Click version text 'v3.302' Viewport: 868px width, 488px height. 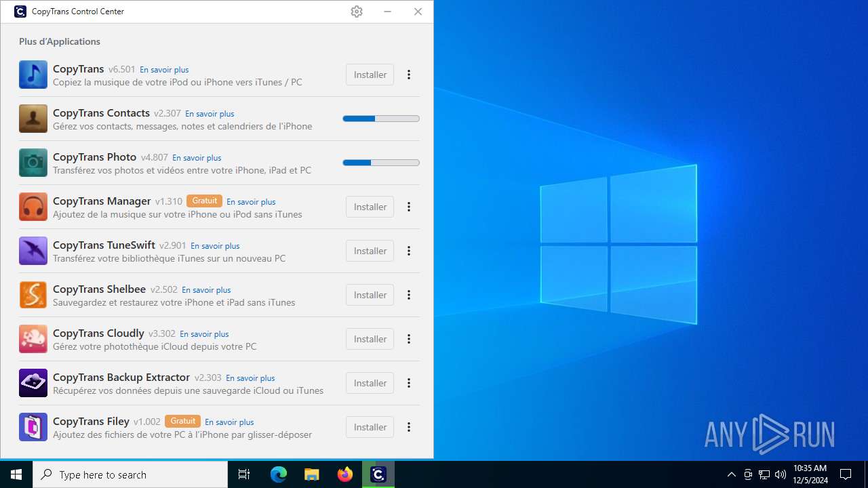(x=162, y=333)
